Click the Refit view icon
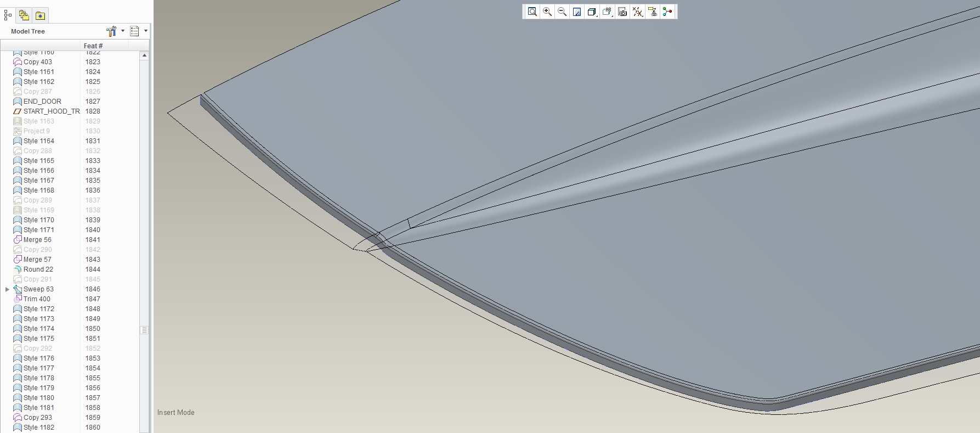 tap(532, 12)
